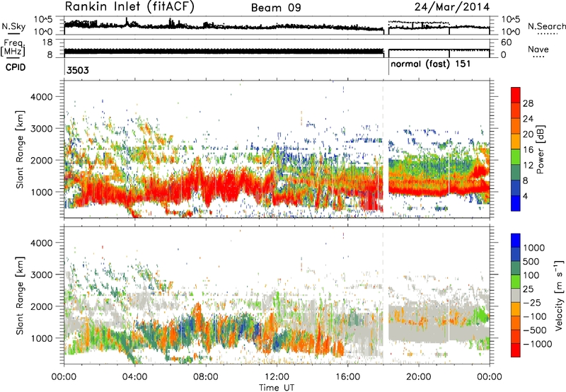Screen dimensions: 566x392
Task: Click the red bottom of the Velocity colorbar
Action: coord(516,350)
